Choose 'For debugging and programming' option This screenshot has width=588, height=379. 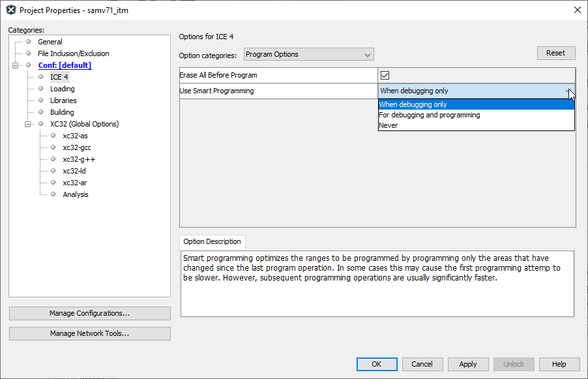430,115
